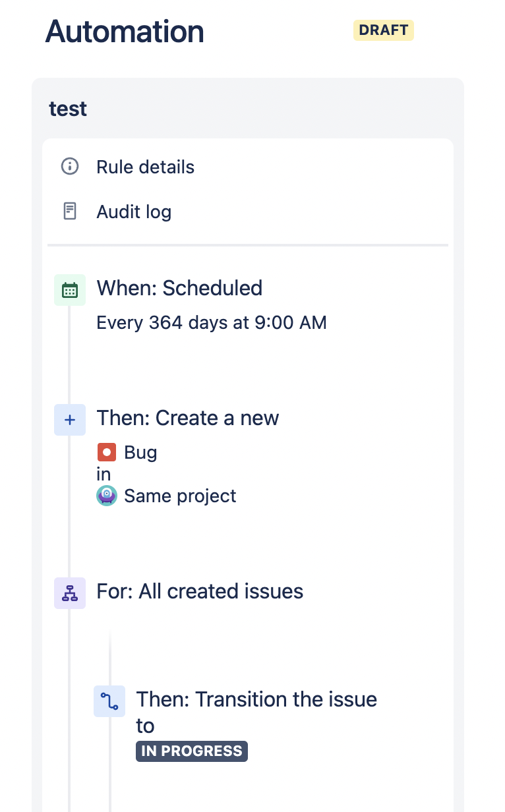The image size is (505, 812).
Task: Open the Then: Create a new action
Action: click(x=188, y=418)
